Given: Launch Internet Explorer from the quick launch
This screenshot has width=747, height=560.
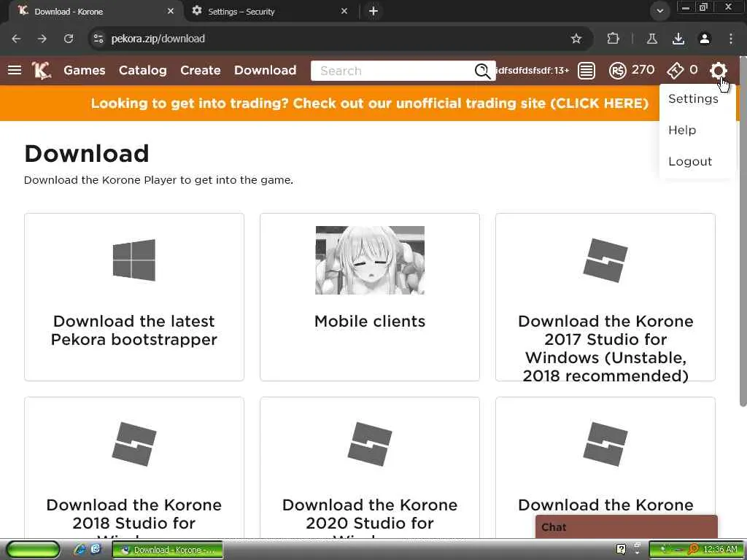Looking at the screenshot, I should point(80,550).
